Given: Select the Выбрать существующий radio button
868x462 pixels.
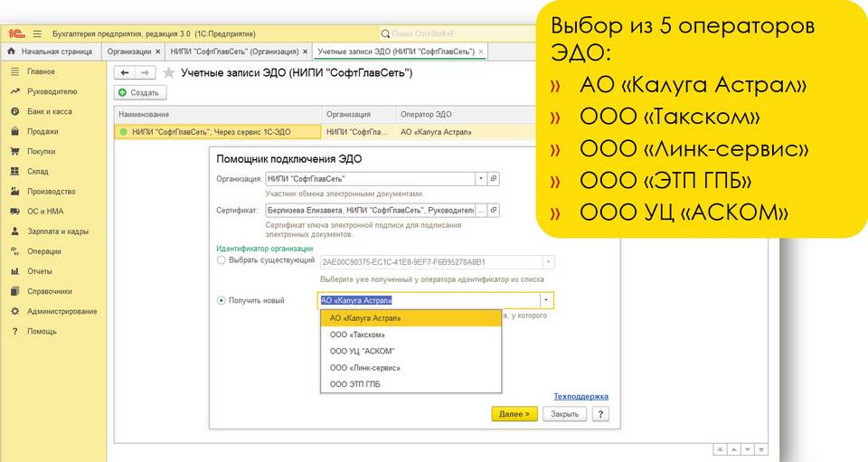Looking at the screenshot, I should pos(222,260).
